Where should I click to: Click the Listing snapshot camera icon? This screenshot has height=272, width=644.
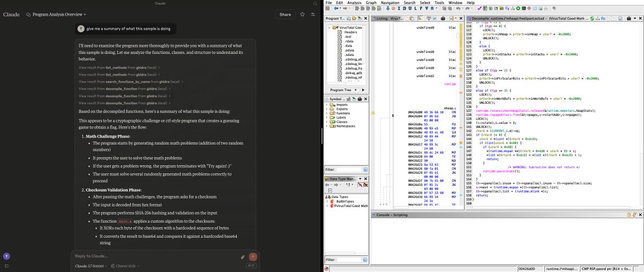[x=443, y=18]
